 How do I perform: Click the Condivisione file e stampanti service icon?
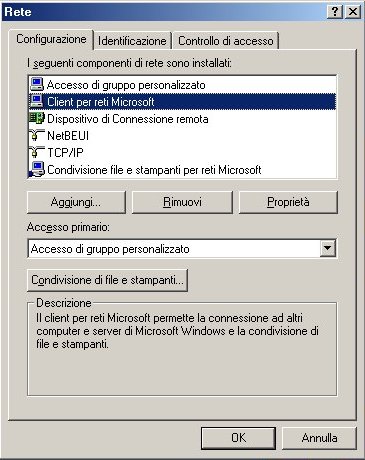click(37, 169)
